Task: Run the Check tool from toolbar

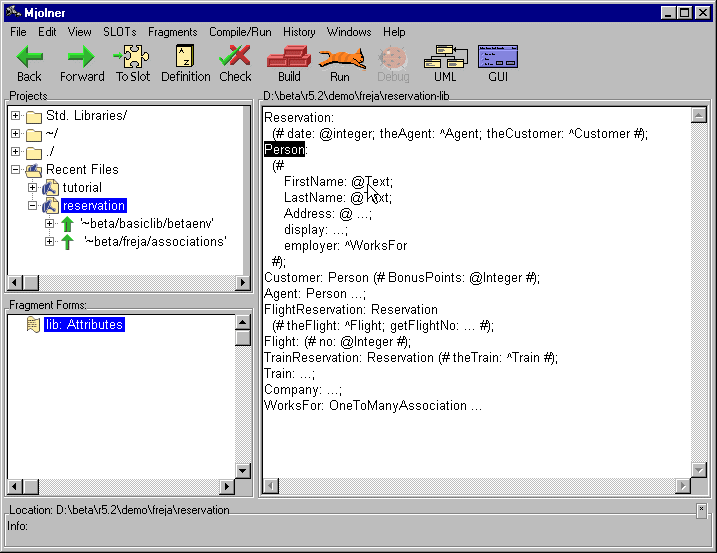Action: click(235, 58)
